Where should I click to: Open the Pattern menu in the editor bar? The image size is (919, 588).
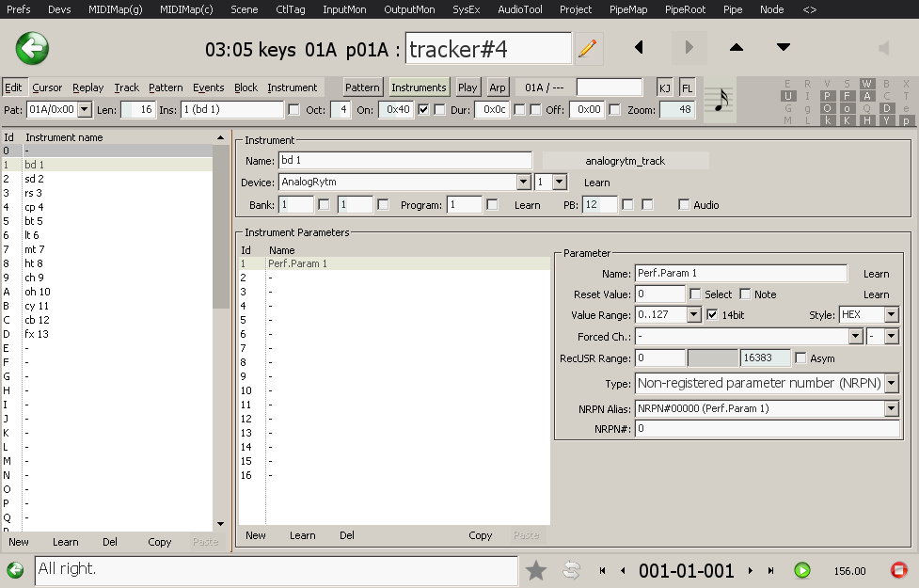[x=166, y=87]
